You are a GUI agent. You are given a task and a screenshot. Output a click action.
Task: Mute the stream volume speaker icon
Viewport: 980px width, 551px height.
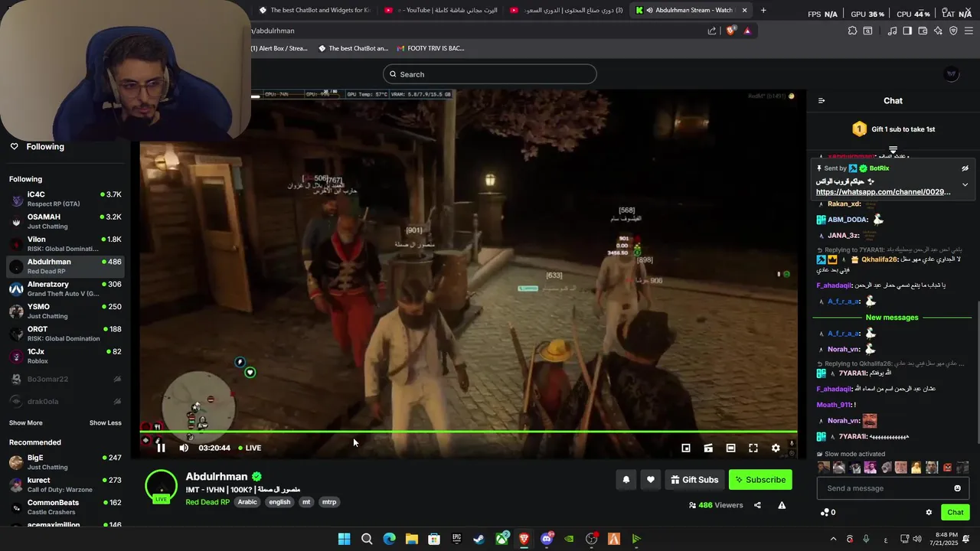click(x=184, y=448)
